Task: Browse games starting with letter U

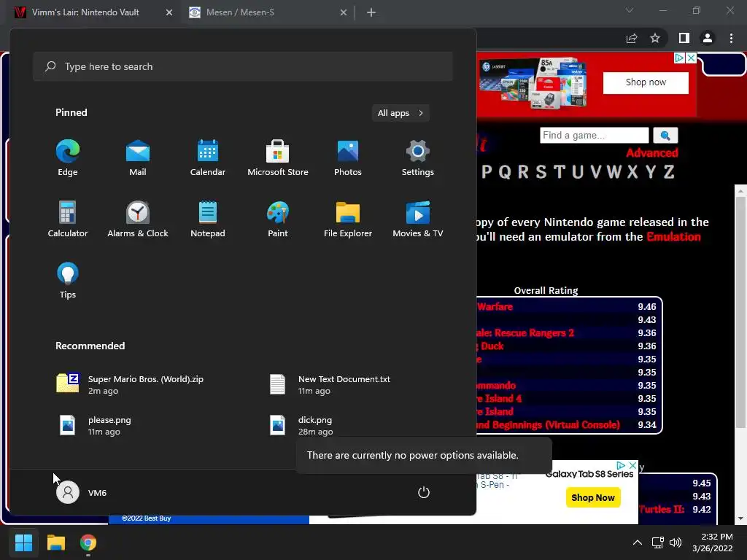Action: coord(578,172)
